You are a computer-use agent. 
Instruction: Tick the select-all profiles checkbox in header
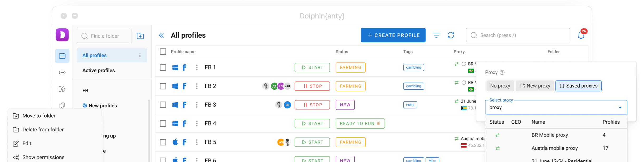coord(163,52)
